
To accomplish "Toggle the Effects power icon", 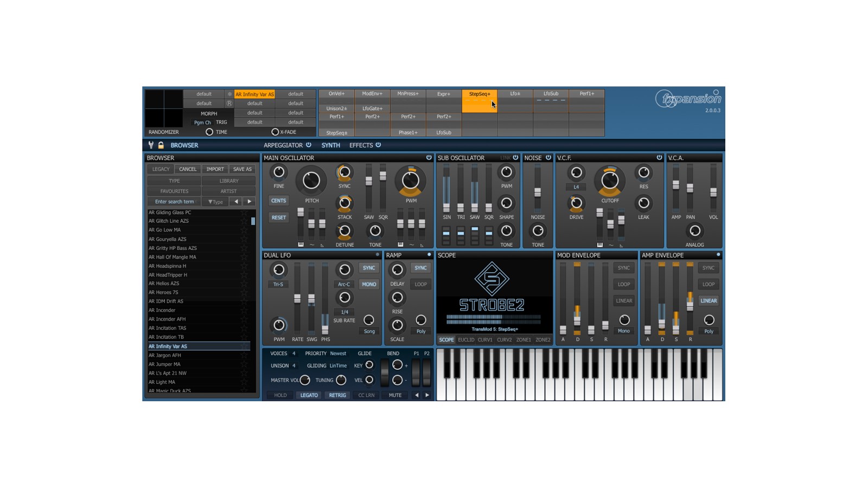I will coord(378,145).
